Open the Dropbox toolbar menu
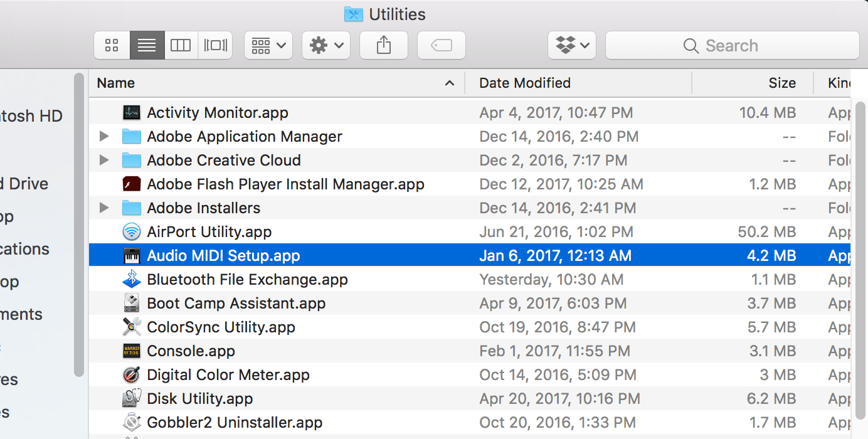Screen dimensions: 868x439 point(572,45)
